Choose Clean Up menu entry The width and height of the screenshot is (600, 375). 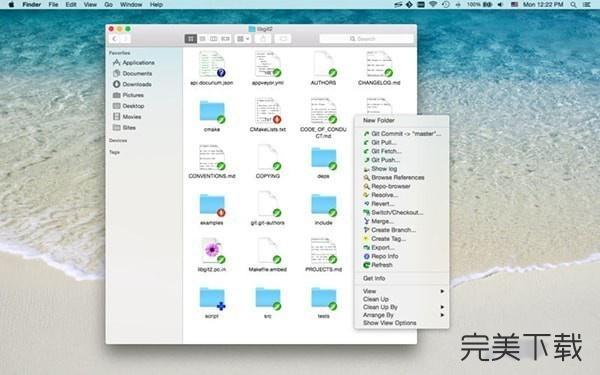(x=402, y=299)
